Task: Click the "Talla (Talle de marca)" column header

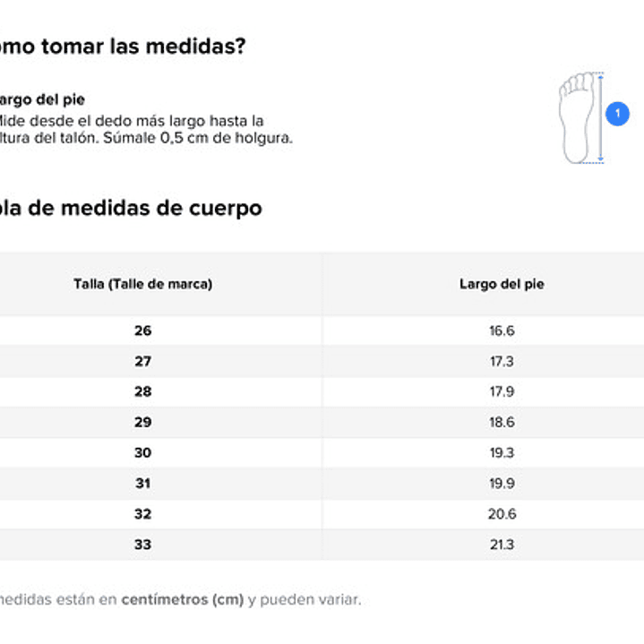Action: [142, 284]
